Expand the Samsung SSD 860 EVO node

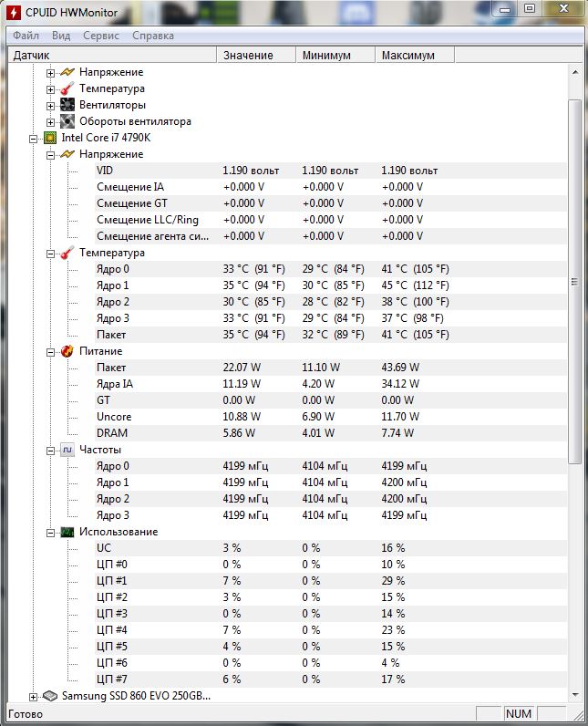(35, 696)
